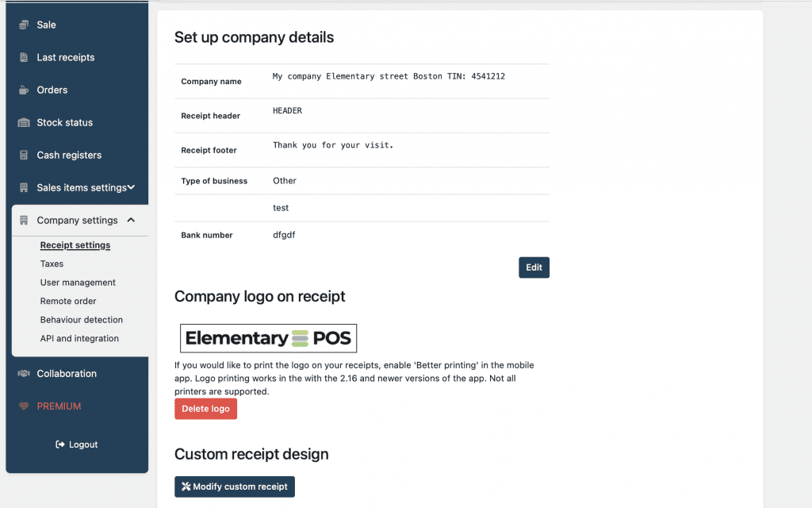Select Behaviour detection menu item

tap(82, 320)
